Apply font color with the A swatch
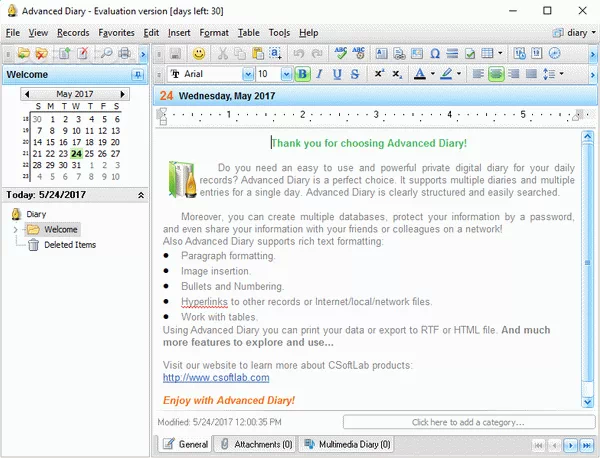 click(420, 74)
